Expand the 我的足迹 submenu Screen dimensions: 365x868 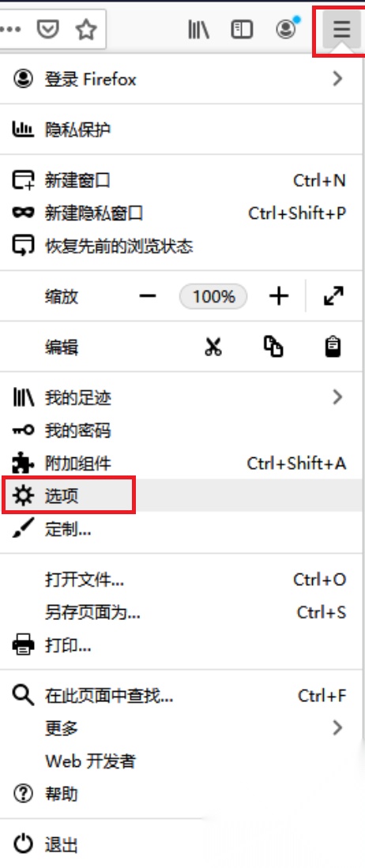point(182,397)
